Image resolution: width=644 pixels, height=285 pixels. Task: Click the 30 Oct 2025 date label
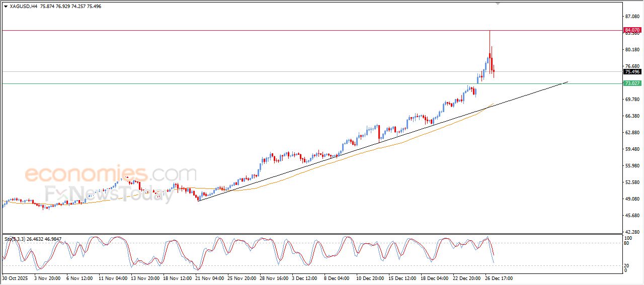click(x=16, y=277)
